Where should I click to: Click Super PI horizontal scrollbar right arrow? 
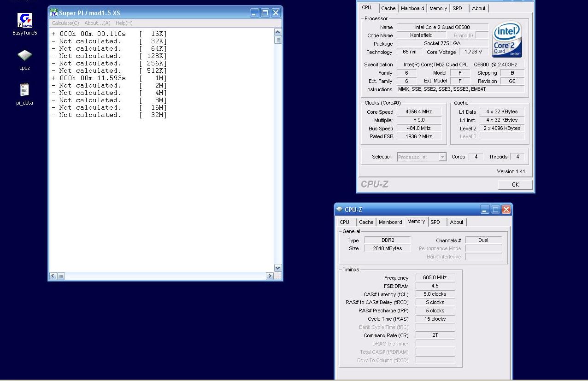coord(270,276)
